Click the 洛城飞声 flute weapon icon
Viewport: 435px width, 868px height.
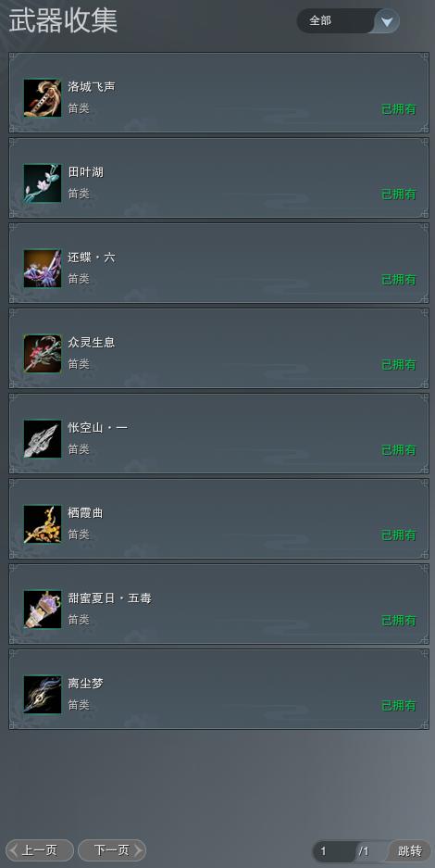point(43,98)
